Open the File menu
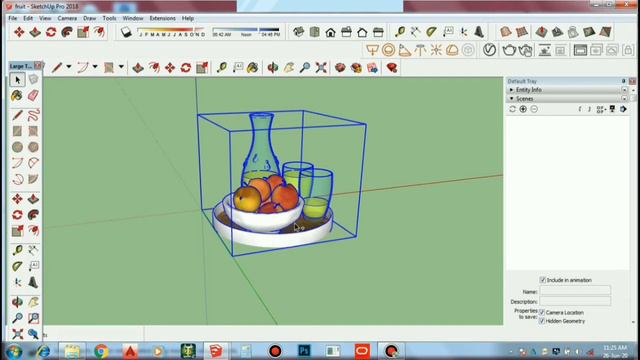The image size is (640, 360). pos(13,18)
